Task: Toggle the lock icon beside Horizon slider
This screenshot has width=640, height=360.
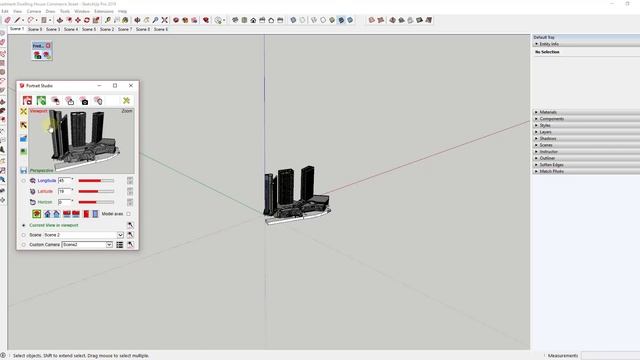Action: coord(130,202)
